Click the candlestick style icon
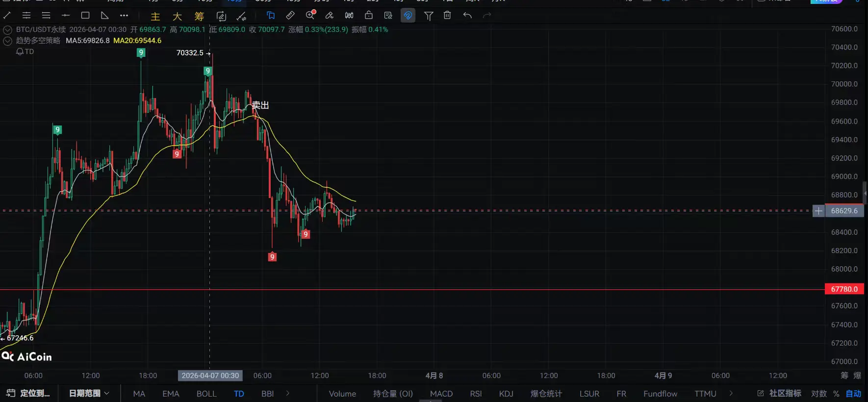 pos(349,16)
